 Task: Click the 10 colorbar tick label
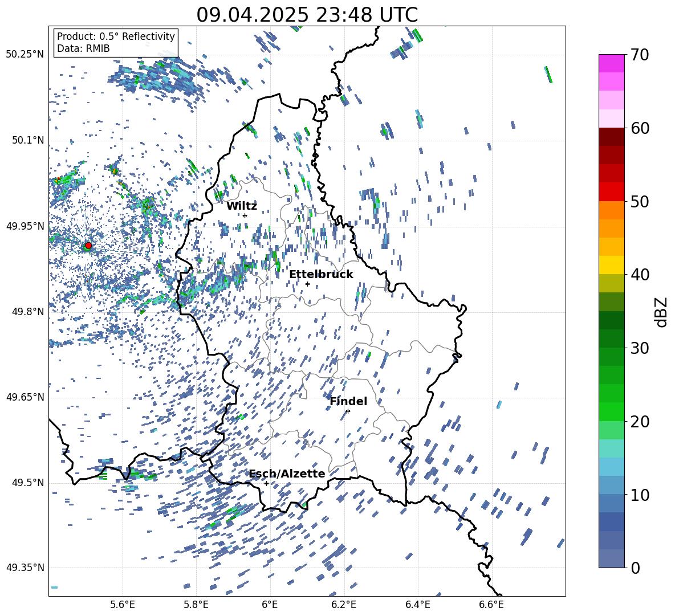(x=640, y=495)
